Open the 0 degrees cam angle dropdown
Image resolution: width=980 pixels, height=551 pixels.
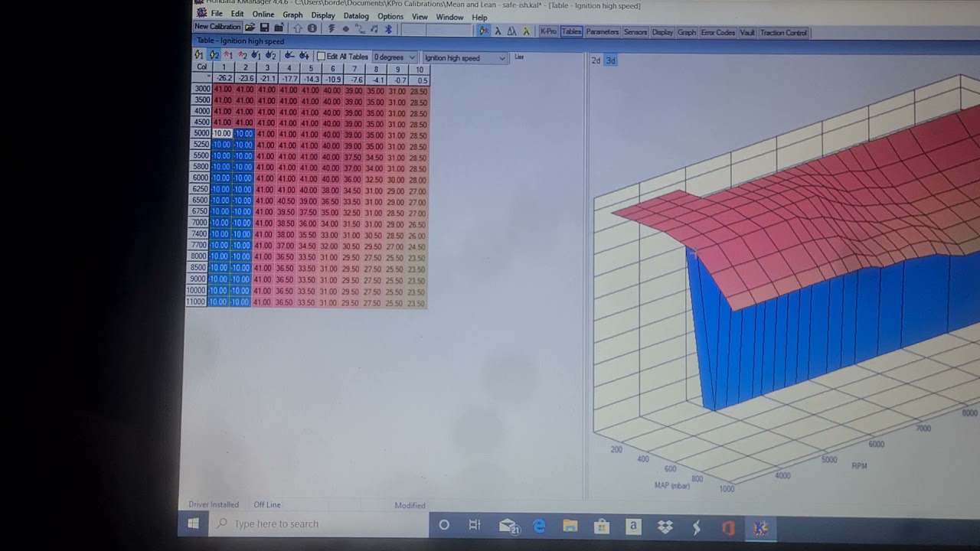coord(395,57)
